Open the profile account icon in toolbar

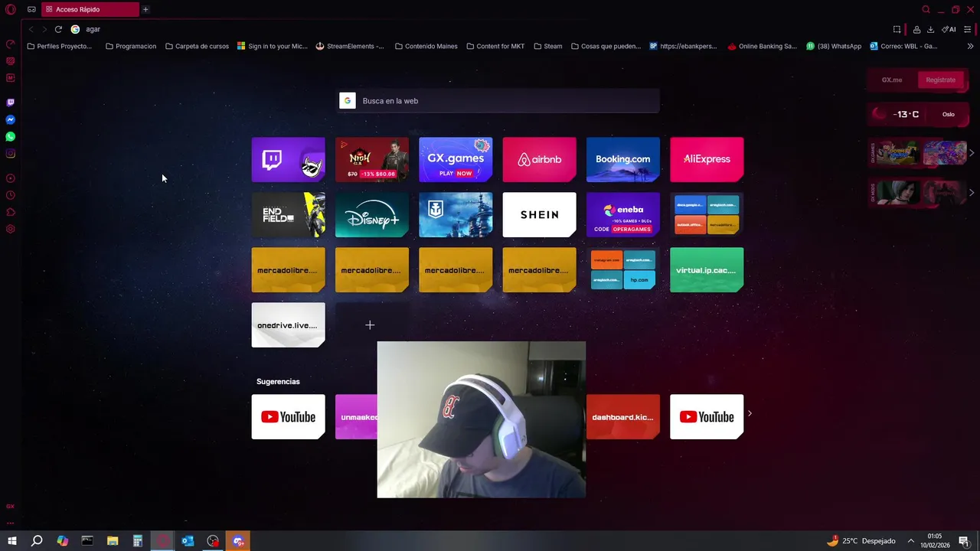point(916,29)
